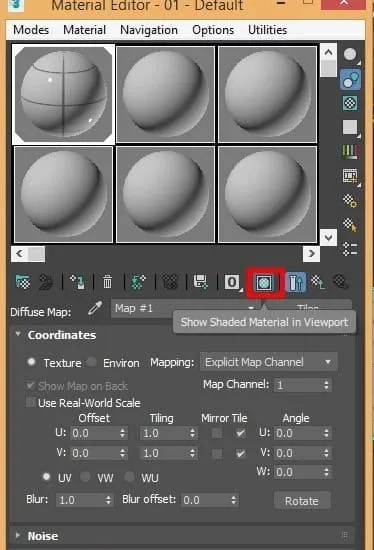Click the V Angle value field
Viewport: 374px width, 550px height.
(298, 454)
